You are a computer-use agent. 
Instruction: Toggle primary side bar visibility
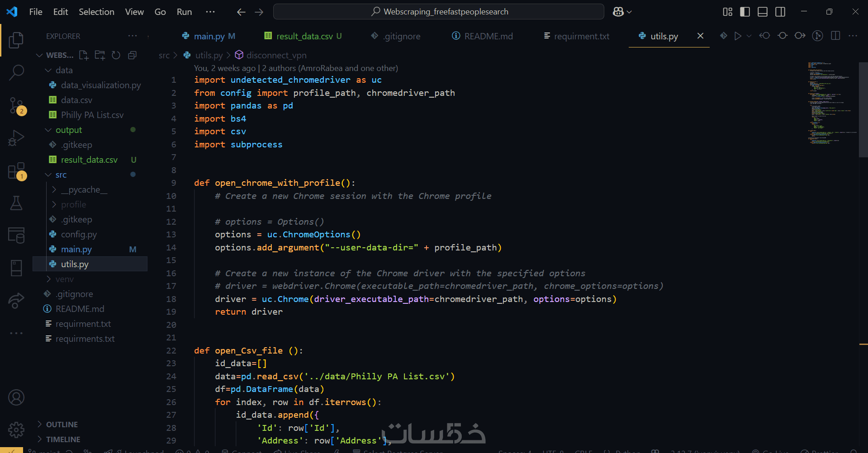click(x=745, y=12)
